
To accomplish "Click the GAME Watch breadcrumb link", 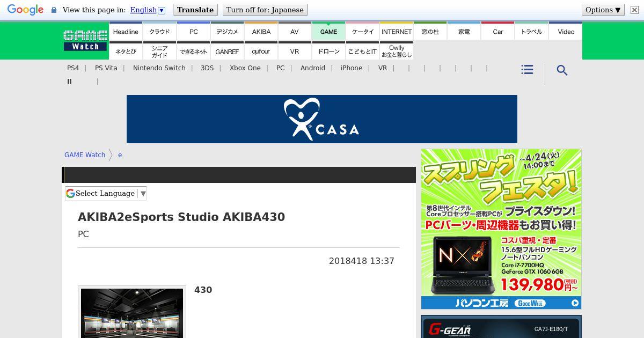I will point(85,155).
